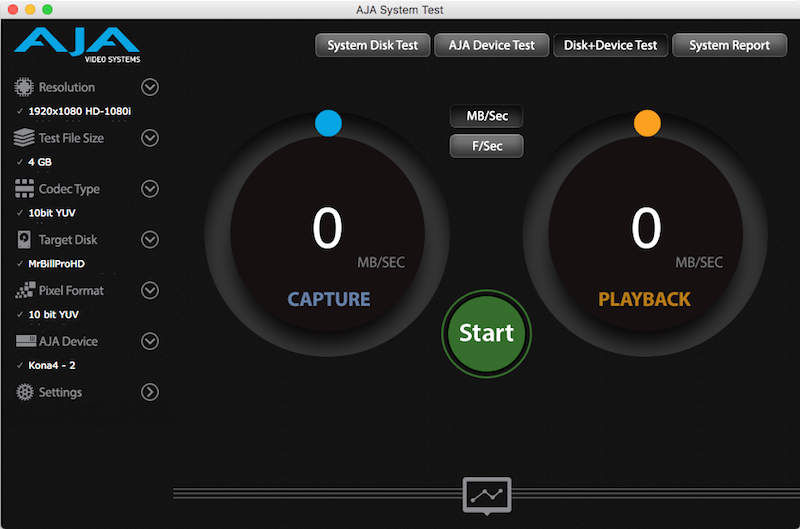800x529 pixels.
Task: Expand the Settings arrow
Action: point(150,393)
